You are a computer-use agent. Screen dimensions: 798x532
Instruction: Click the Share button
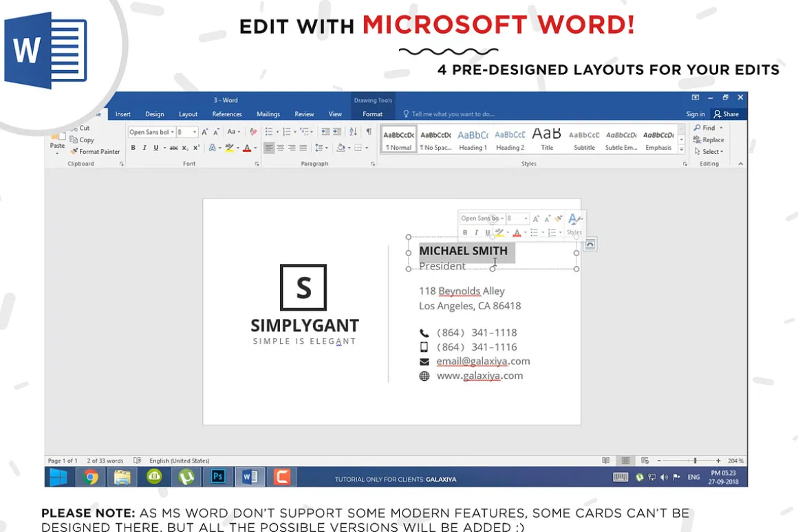[x=726, y=114]
